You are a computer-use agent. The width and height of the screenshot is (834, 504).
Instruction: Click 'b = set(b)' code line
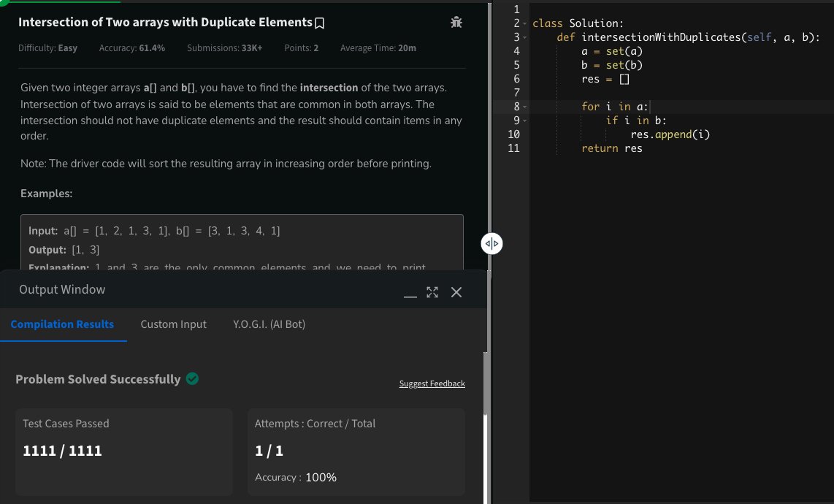[x=612, y=66]
